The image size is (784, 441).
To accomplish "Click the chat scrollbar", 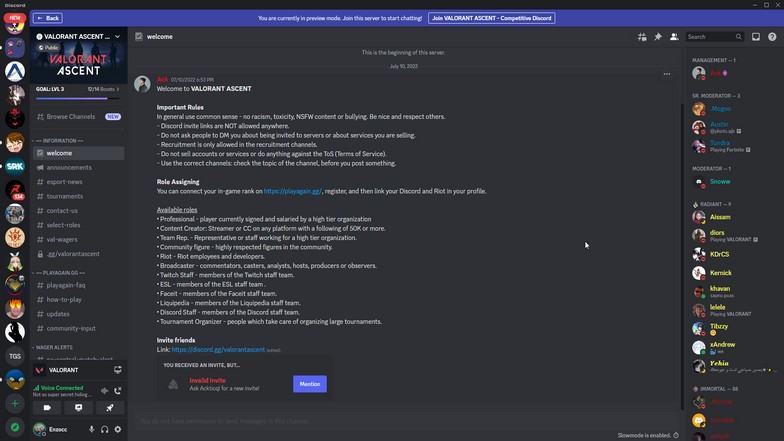I will tap(680, 256).
